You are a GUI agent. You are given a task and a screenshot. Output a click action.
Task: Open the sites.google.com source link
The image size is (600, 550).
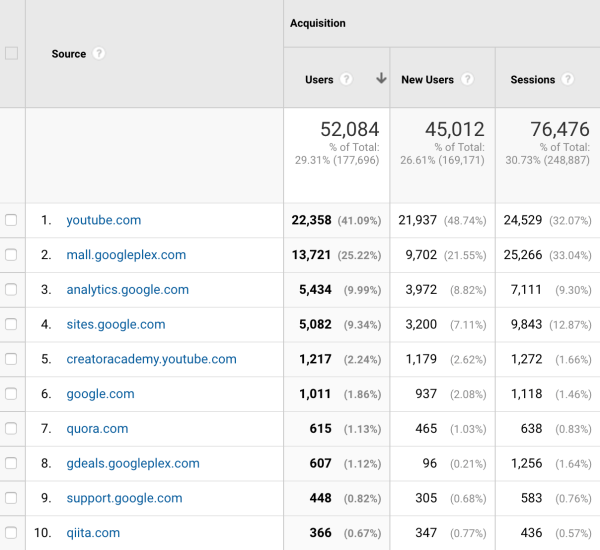pos(116,325)
